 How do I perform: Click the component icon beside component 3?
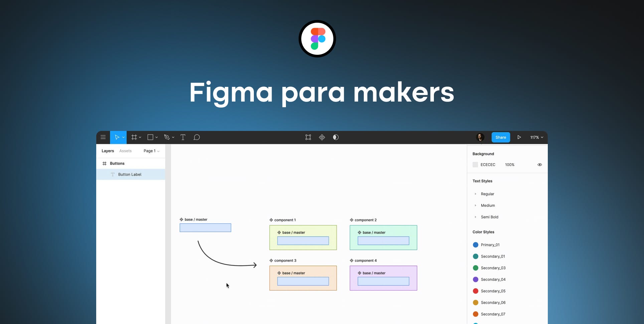(271, 261)
